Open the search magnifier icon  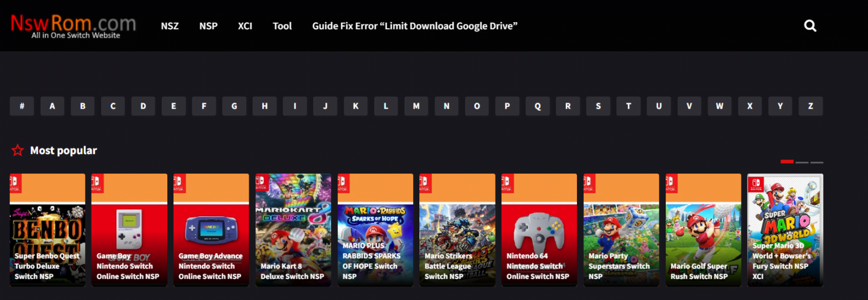tap(810, 25)
